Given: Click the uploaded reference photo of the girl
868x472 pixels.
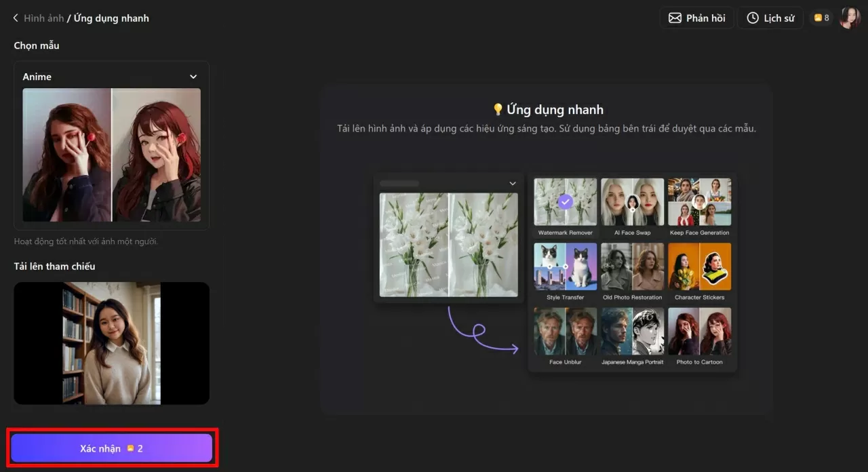Looking at the screenshot, I should click(111, 343).
